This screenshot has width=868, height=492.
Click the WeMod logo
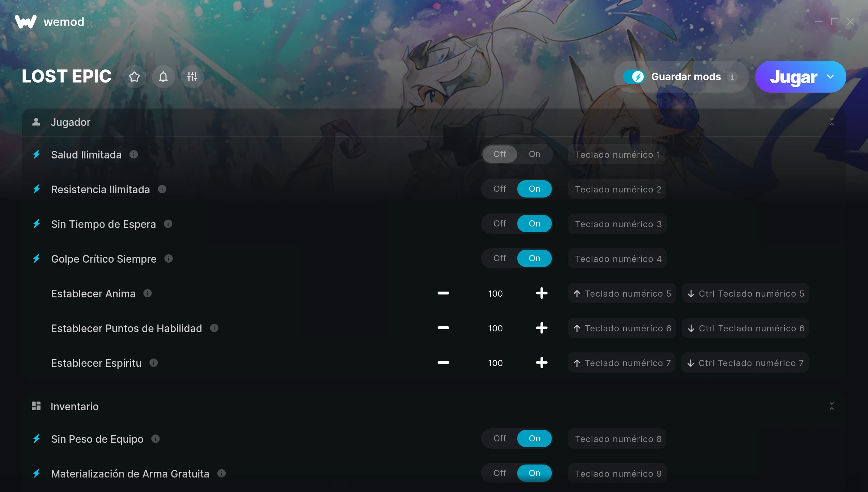tap(26, 22)
